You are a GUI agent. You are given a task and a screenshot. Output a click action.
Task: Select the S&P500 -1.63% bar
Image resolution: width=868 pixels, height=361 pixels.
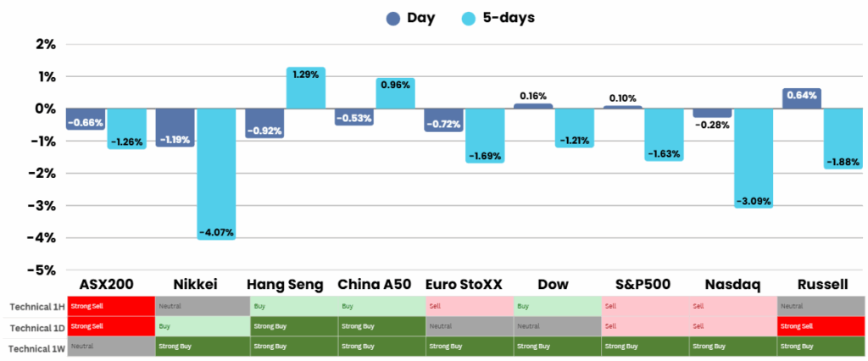coord(663,135)
